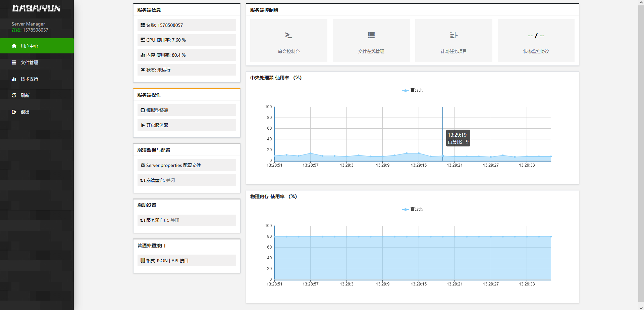Open 技术支持 in sidebar

pyautogui.click(x=37, y=79)
